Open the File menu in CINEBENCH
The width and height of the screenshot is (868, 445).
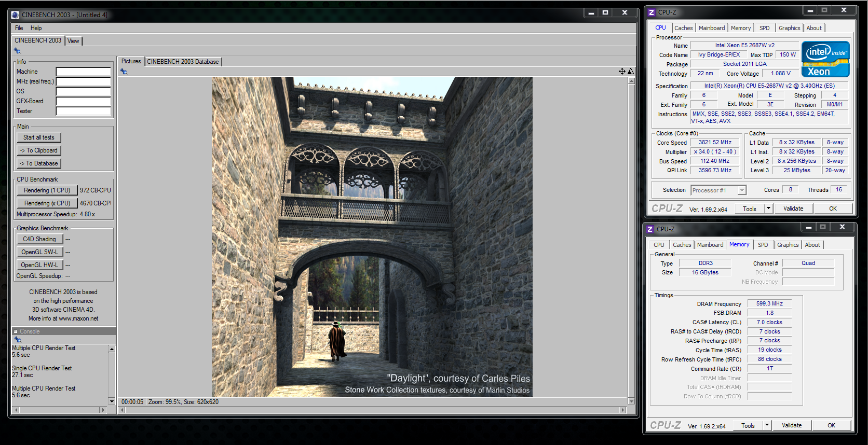click(x=19, y=28)
